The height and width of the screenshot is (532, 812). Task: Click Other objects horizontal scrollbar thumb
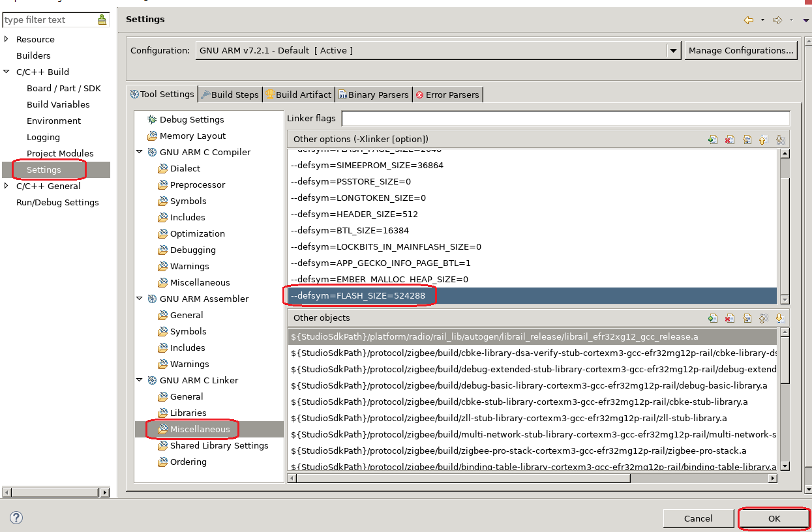463,478
